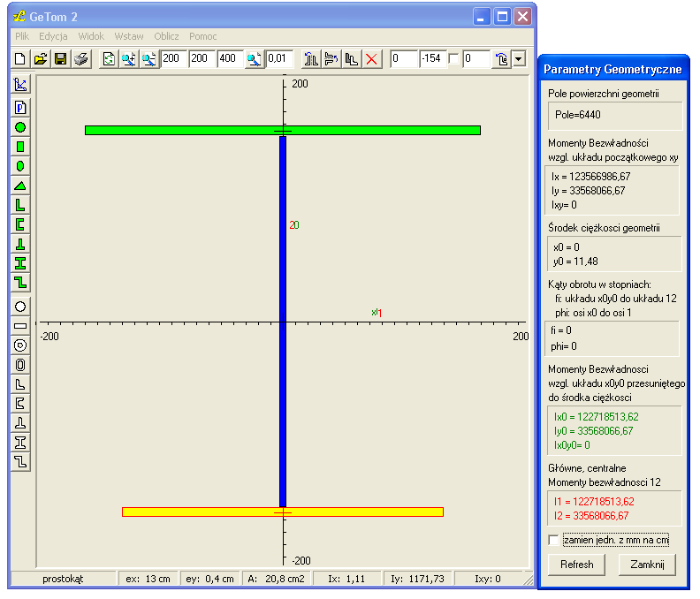Click the Zamknij button
700x599 pixels.
[647, 565]
